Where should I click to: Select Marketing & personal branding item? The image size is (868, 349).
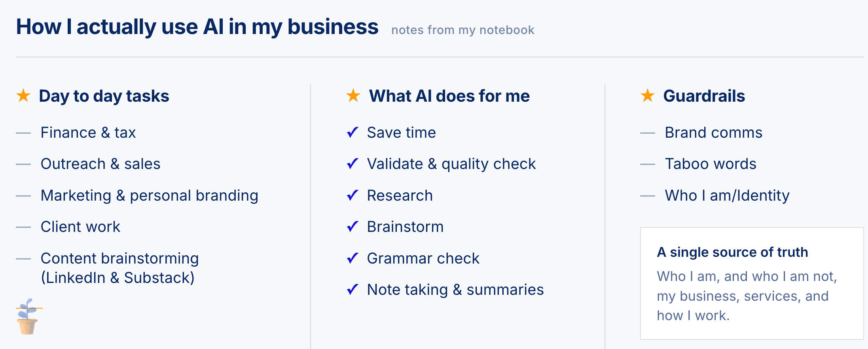[150, 195]
